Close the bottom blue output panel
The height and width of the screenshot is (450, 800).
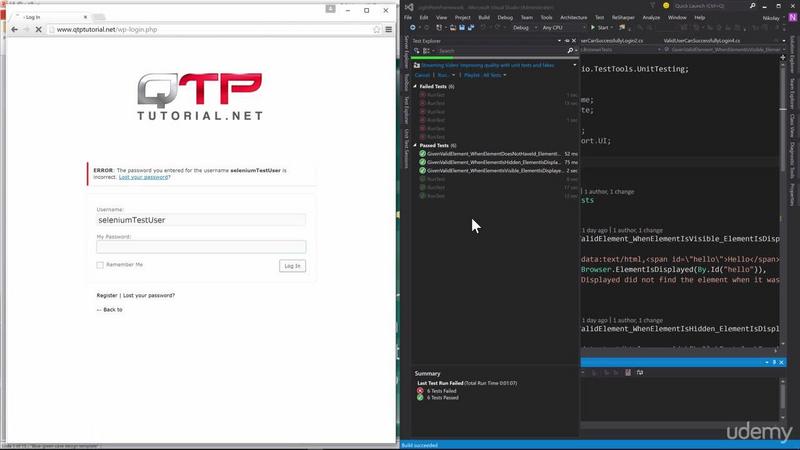click(x=781, y=362)
